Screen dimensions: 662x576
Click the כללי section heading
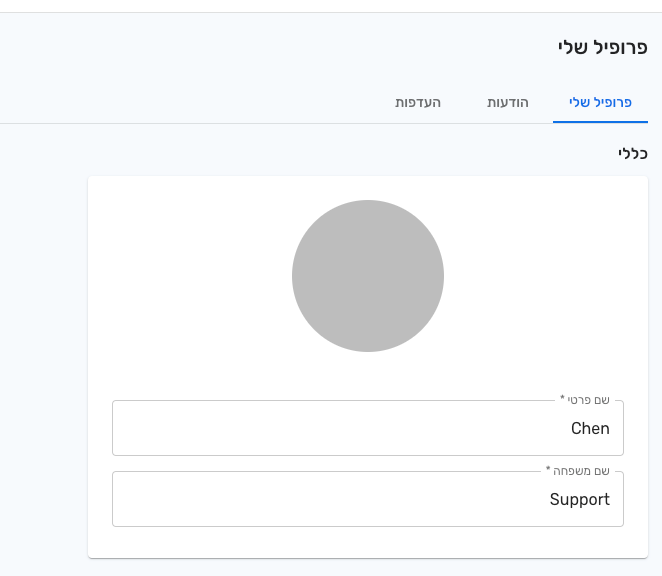coord(632,153)
